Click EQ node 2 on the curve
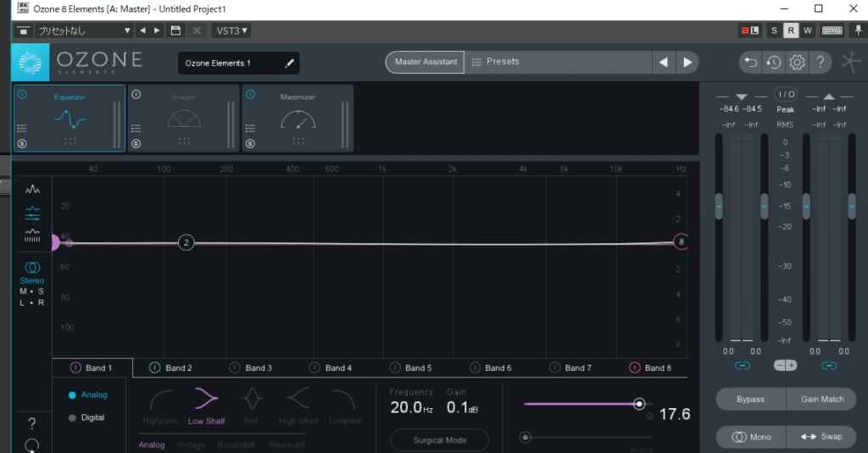 point(186,242)
